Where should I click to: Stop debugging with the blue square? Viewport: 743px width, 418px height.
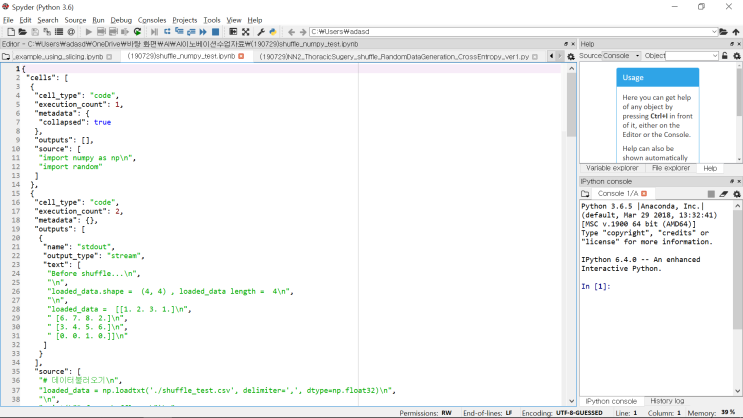[x=215, y=32]
